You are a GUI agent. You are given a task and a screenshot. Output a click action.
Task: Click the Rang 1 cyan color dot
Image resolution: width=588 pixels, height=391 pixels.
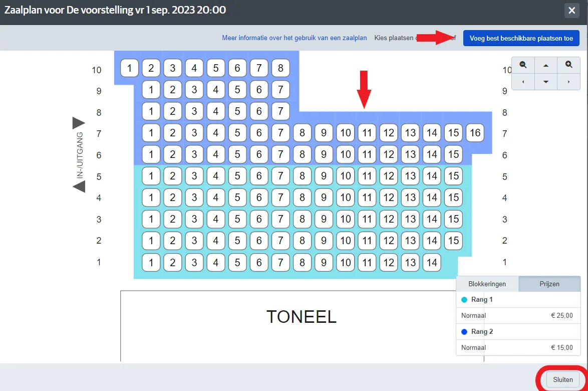(x=464, y=300)
